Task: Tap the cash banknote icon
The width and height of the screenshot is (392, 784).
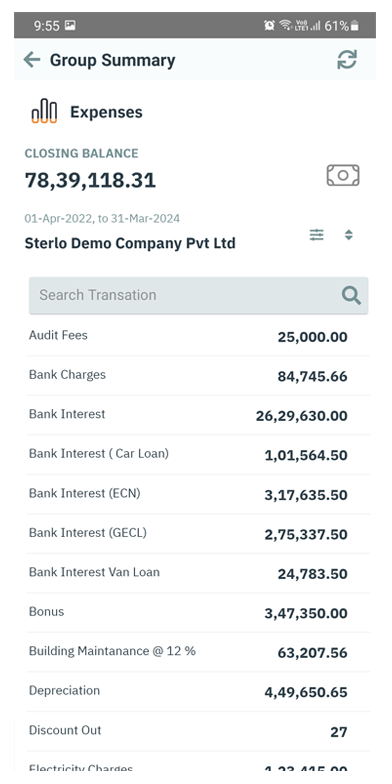Action: pyautogui.click(x=343, y=175)
